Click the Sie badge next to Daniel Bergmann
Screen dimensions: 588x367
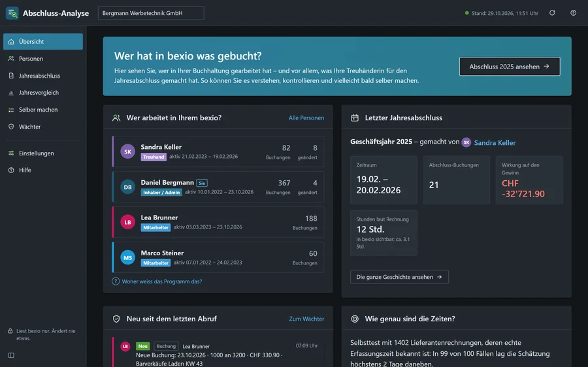coord(202,183)
